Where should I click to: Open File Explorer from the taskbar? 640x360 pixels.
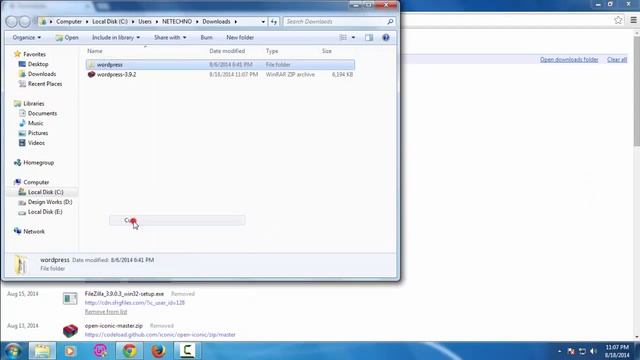click(x=42, y=351)
